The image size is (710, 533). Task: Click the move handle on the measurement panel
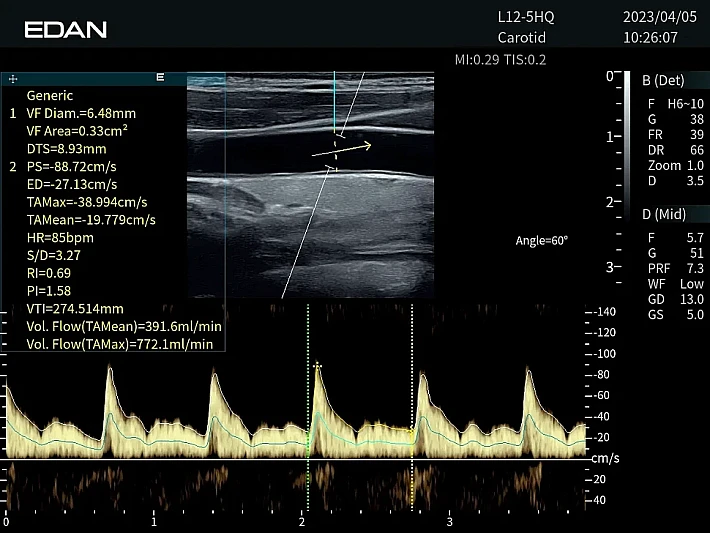click(12, 78)
